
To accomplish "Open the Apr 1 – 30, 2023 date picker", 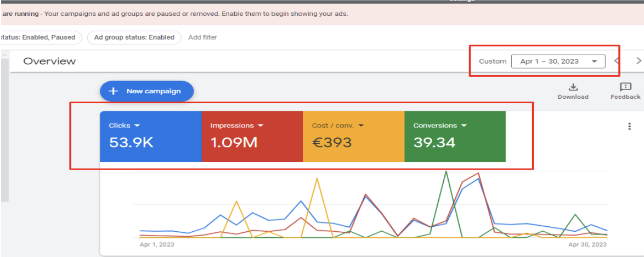I will click(558, 62).
